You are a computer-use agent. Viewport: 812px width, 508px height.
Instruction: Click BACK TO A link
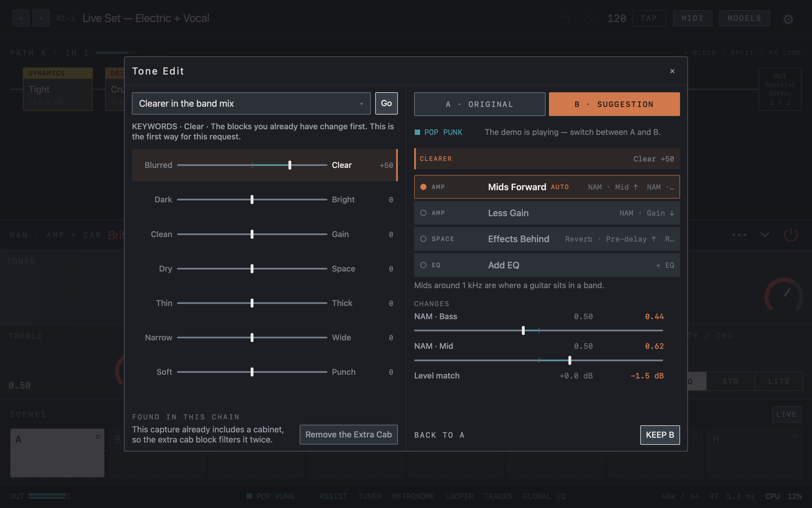point(439,435)
